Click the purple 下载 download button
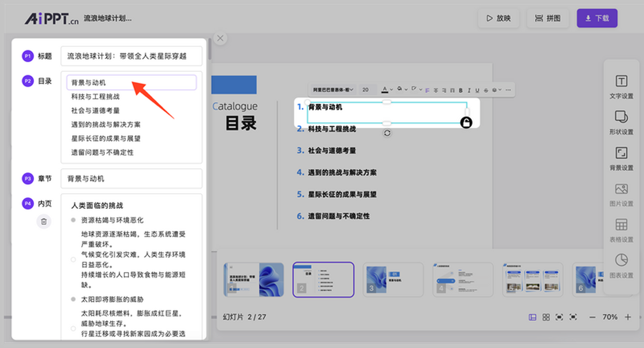Screen dimensions: 644x348 (x=597, y=18)
